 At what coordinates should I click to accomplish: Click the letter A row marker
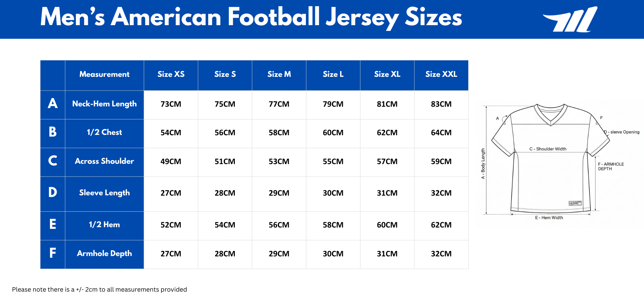click(x=53, y=104)
